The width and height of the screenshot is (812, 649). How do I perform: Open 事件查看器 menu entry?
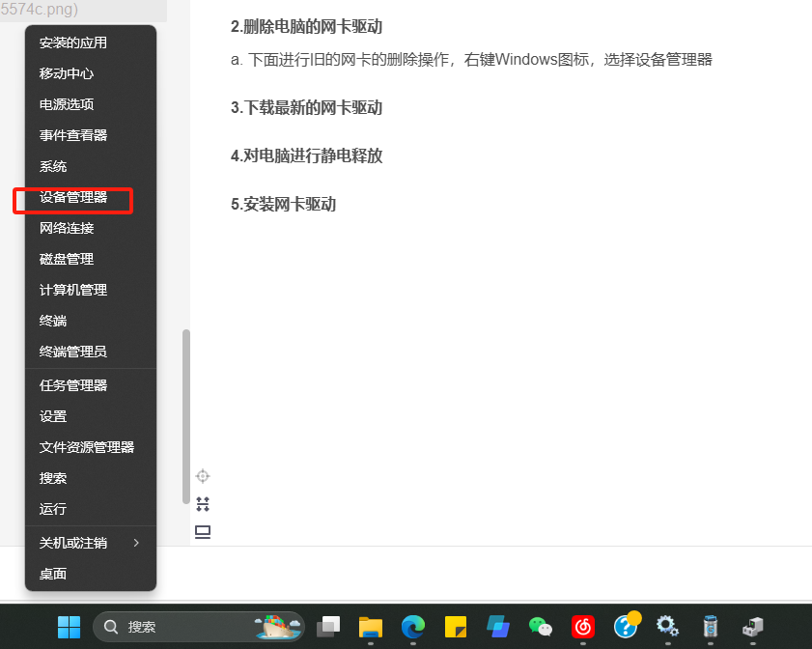pyautogui.click(x=91, y=135)
